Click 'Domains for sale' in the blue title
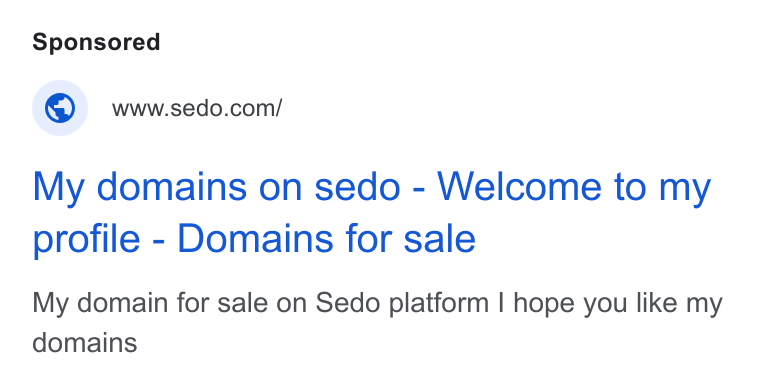This screenshot has height=386, width=760. coord(327,238)
